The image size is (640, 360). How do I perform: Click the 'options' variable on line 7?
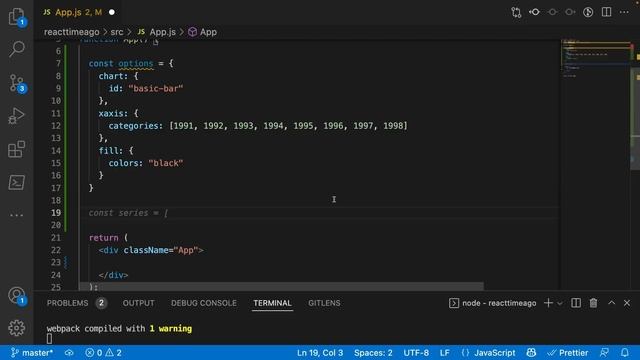pyautogui.click(x=136, y=63)
